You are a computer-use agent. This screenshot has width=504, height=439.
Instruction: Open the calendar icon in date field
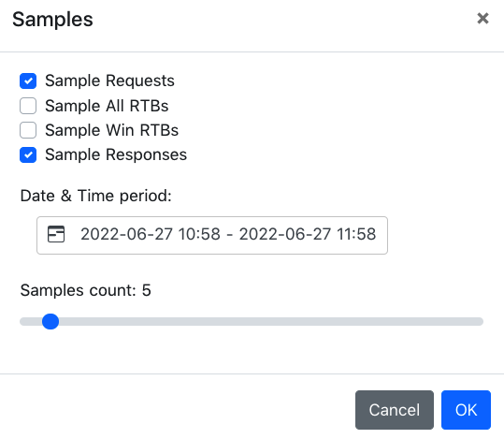coord(56,234)
